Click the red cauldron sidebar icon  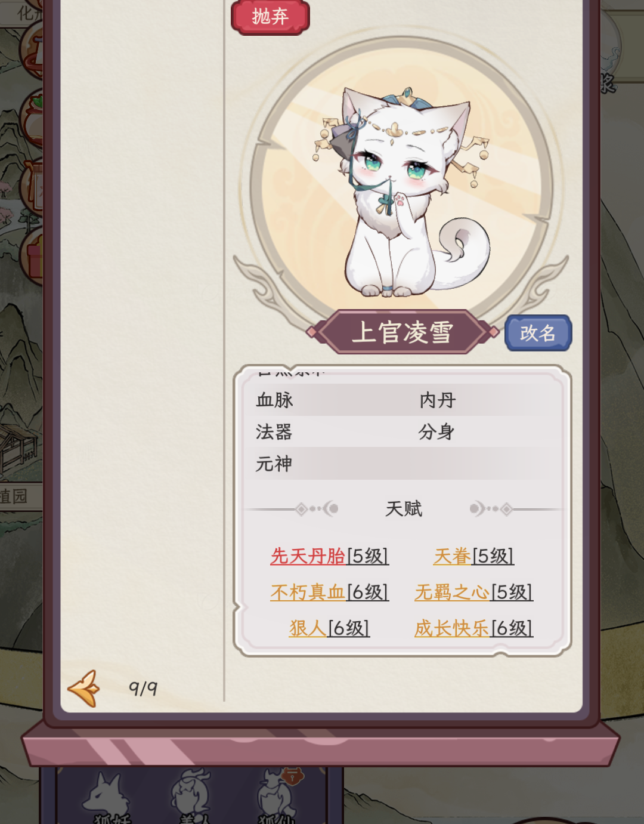click(x=33, y=51)
